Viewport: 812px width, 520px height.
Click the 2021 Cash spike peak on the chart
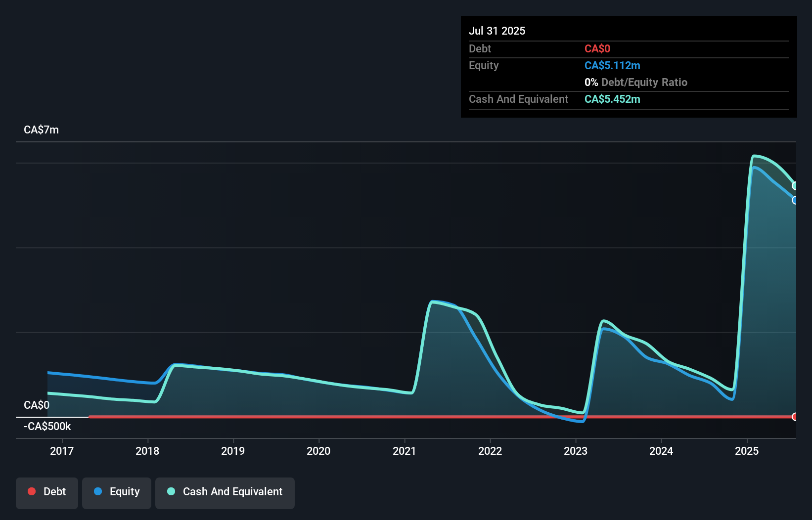(435, 303)
